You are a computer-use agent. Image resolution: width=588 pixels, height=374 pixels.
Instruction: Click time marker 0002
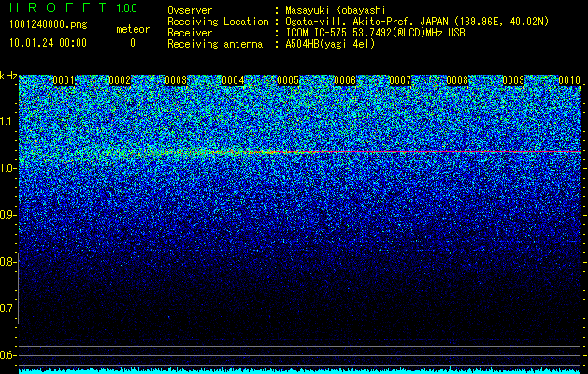pyautogui.click(x=120, y=80)
